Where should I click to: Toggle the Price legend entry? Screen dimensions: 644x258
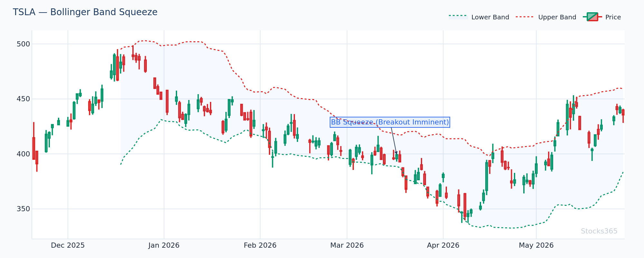pyautogui.click(x=602, y=17)
